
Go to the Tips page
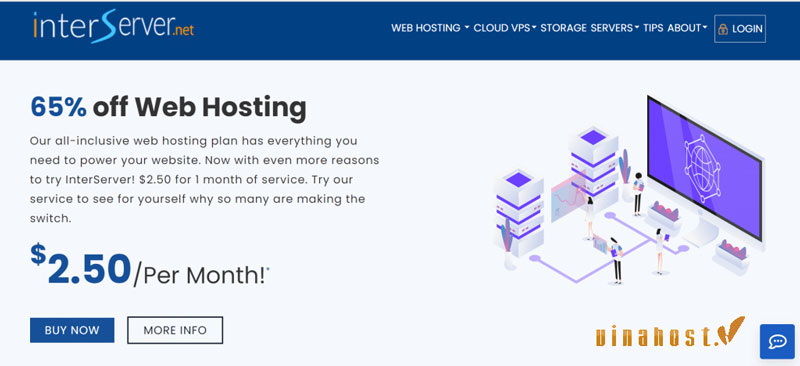653,28
